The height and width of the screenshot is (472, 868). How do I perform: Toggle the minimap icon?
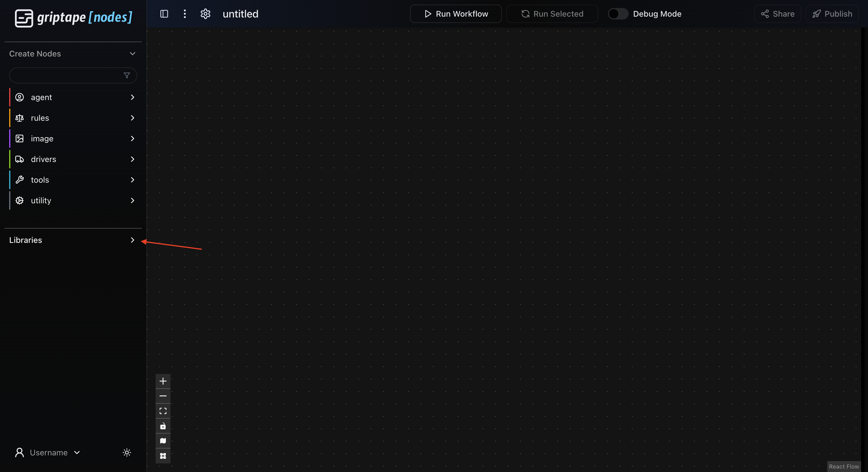[163, 441]
